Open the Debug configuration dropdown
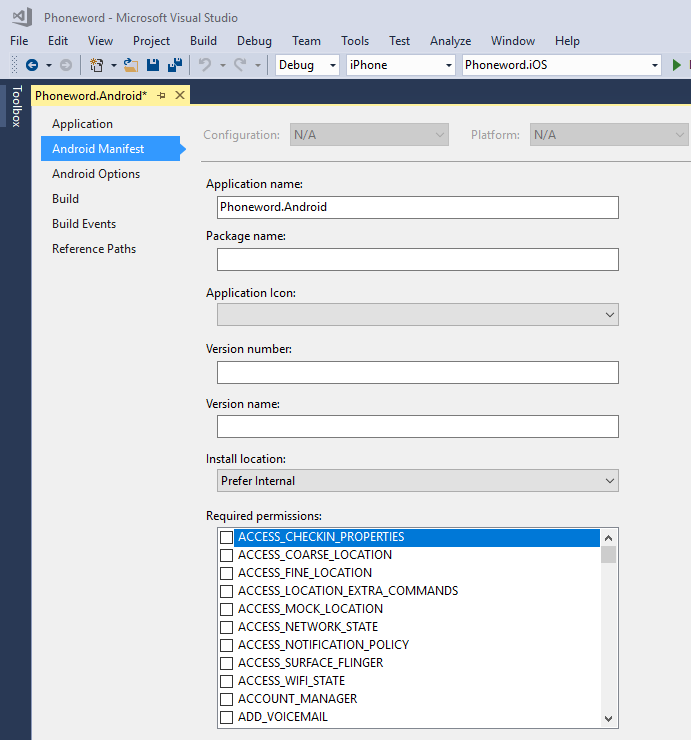Viewport: 691px width, 740px height. 308,65
